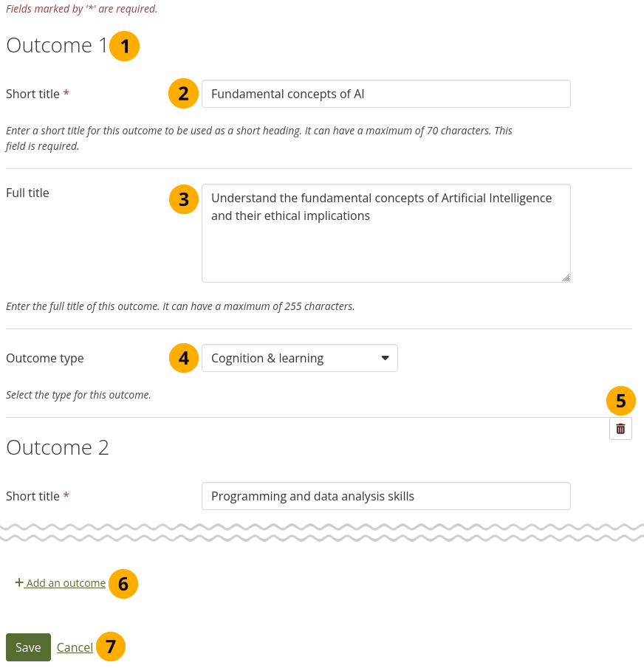
Task: Open the Outcome type dropdown
Action: tap(299, 358)
